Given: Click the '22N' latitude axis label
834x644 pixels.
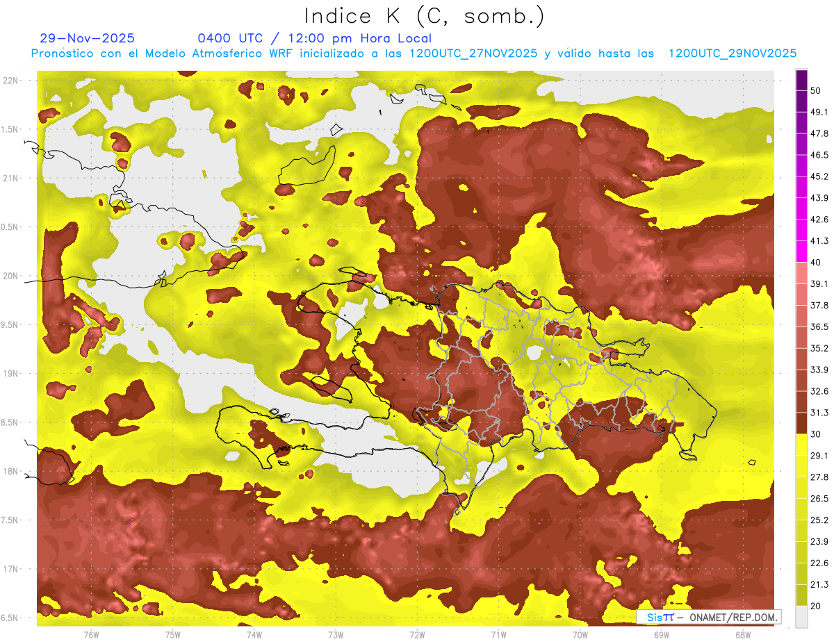Looking at the screenshot, I should (10, 80).
